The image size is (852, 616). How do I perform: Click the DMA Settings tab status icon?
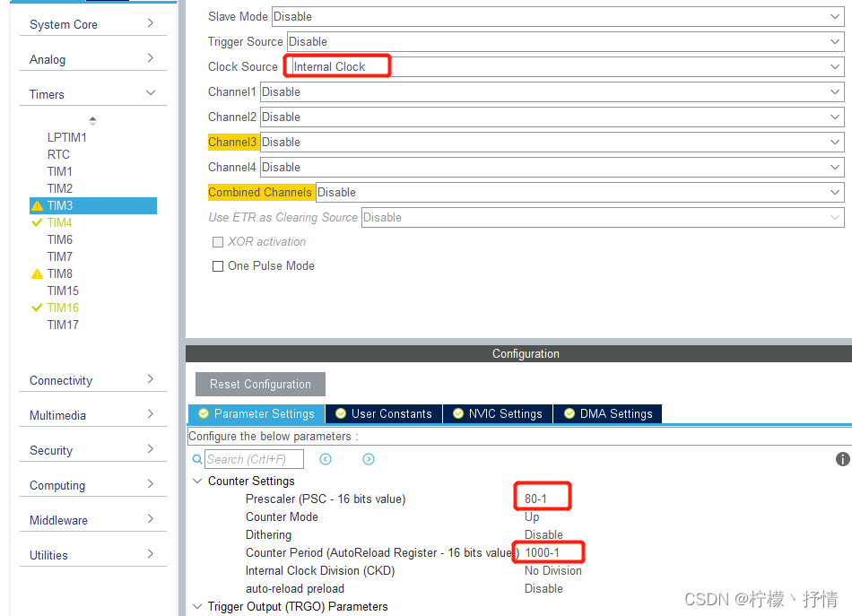[x=569, y=414]
